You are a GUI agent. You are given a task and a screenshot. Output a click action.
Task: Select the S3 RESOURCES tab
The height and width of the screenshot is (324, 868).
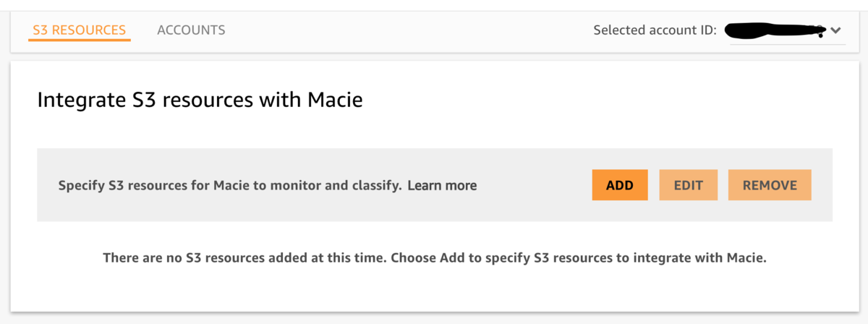(x=80, y=30)
